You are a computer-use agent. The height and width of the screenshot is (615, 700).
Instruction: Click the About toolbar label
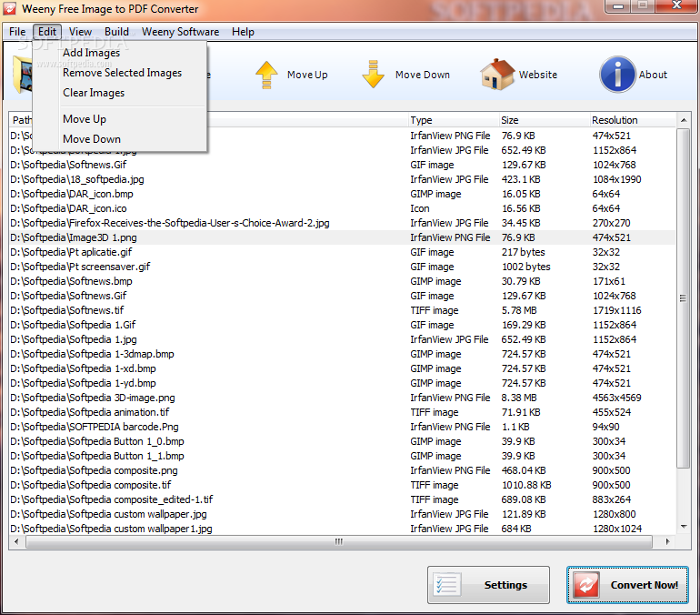coord(653,75)
